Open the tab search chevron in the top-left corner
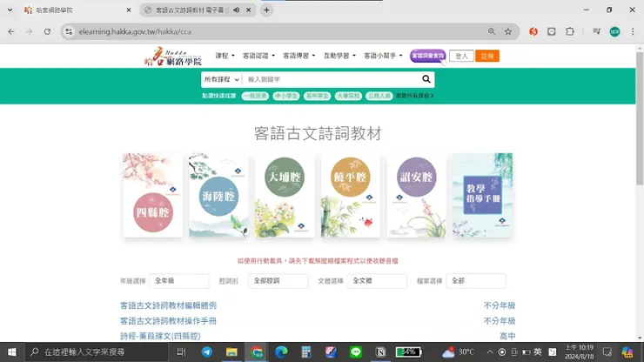This screenshot has width=644, height=362. click(10, 10)
